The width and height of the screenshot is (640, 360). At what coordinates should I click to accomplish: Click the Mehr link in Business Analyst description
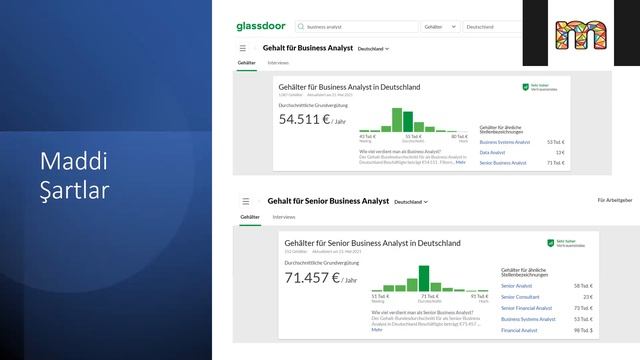click(460, 162)
